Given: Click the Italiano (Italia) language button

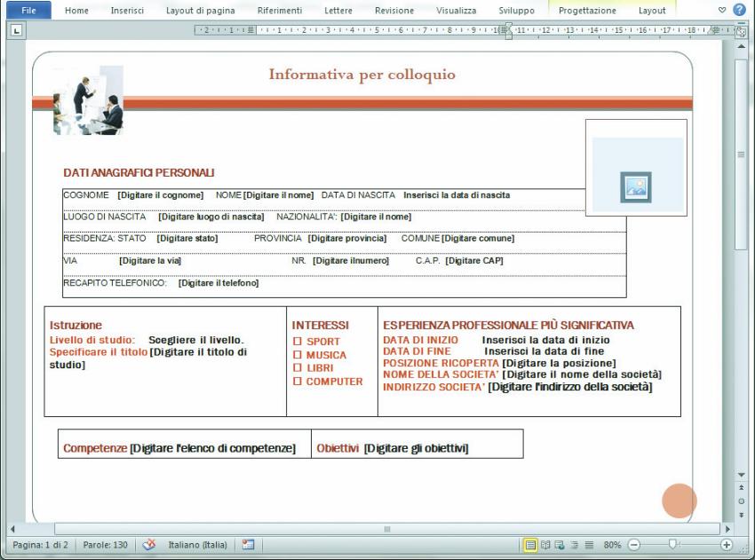Looking at the screenshot, I should coord(200,544).
